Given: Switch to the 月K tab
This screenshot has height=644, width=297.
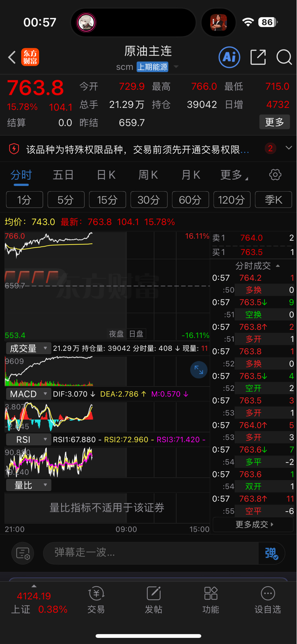Looking at the screenshot, I should [191, 175].
